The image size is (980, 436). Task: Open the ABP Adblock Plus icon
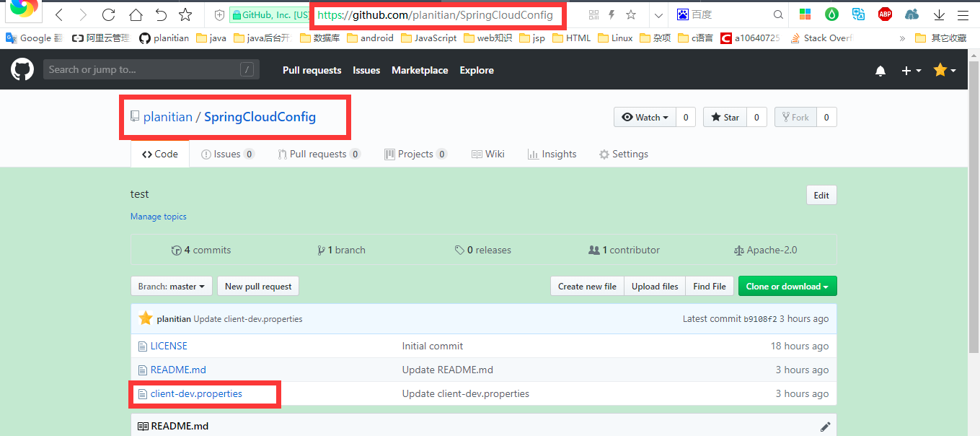[x=885, y=14]
